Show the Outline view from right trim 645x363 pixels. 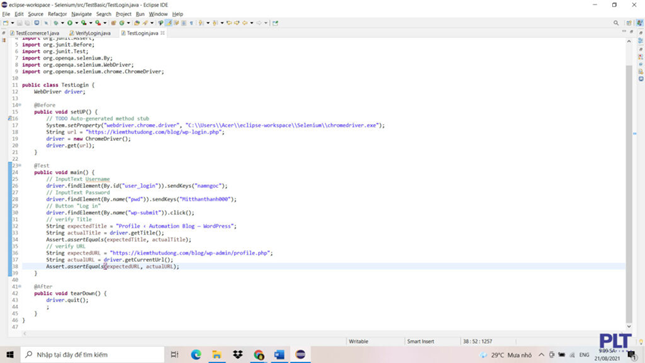641,40
